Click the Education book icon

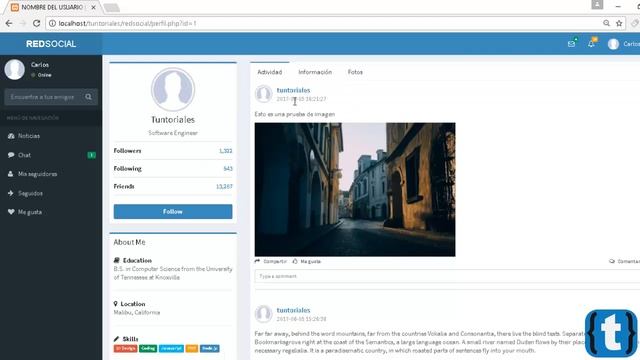point(116,260)
